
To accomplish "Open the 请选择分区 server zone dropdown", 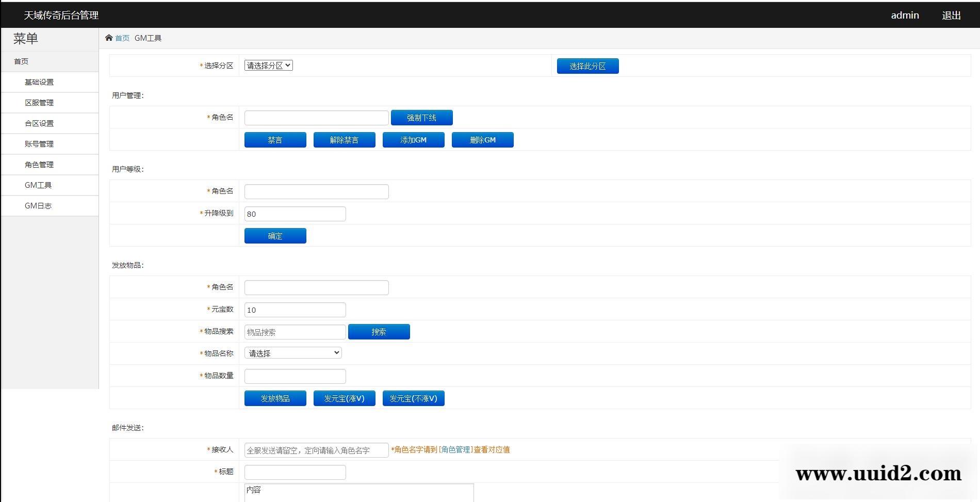I will [x=269, y=66].
